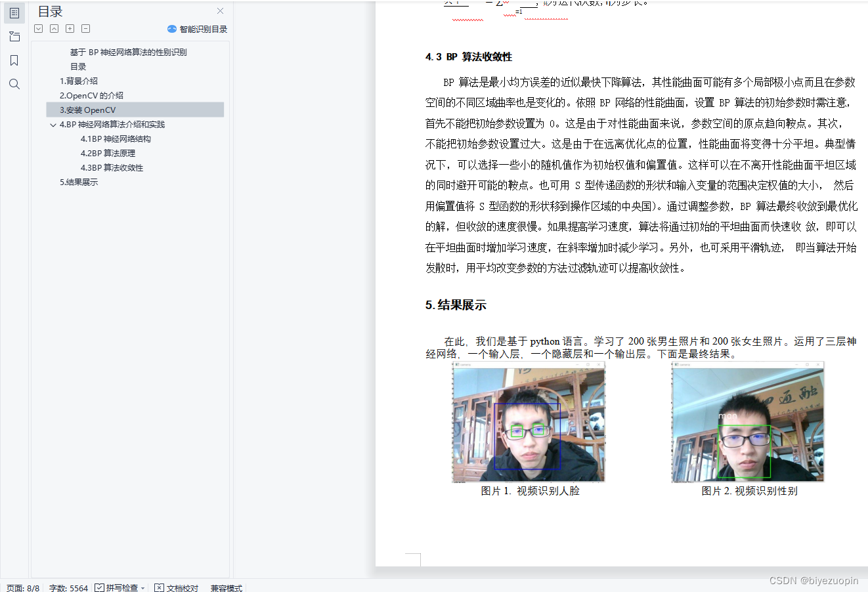Click the 智能识别目录 smart recognition icon

(x=171, y=28)
